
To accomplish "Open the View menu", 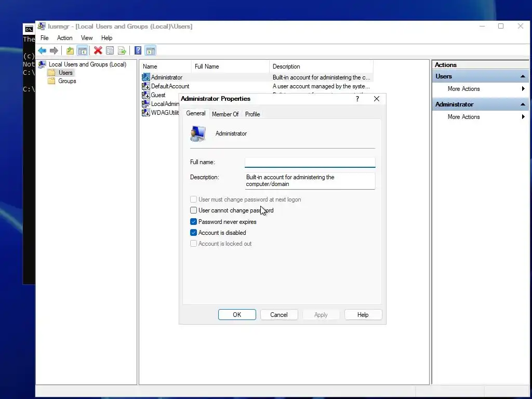I will pos(87,37).
